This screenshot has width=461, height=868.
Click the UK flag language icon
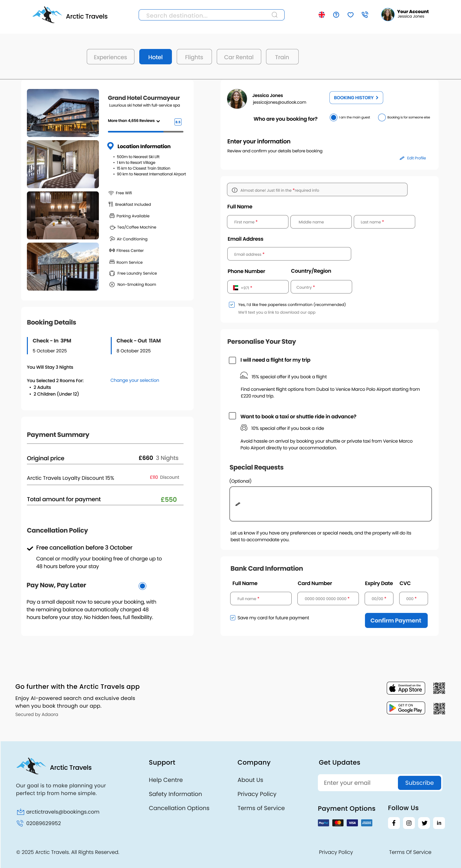click(x=321, y=15)
